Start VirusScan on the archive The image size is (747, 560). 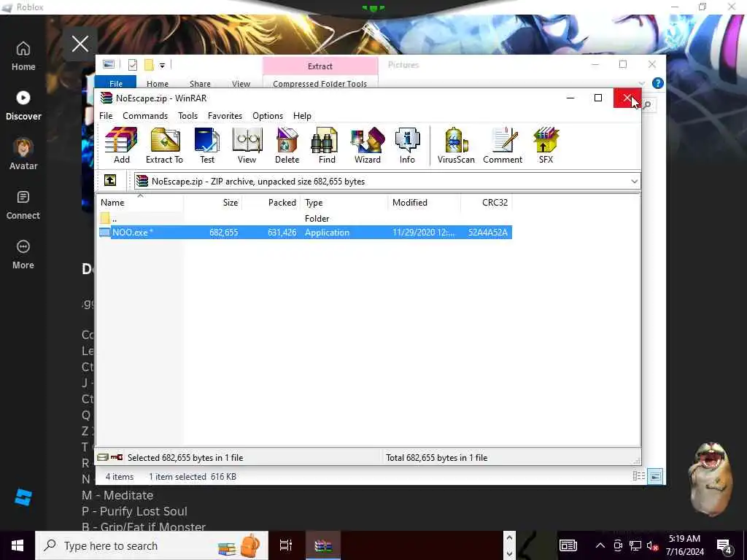pyautogui.click(x=456, y=145)
